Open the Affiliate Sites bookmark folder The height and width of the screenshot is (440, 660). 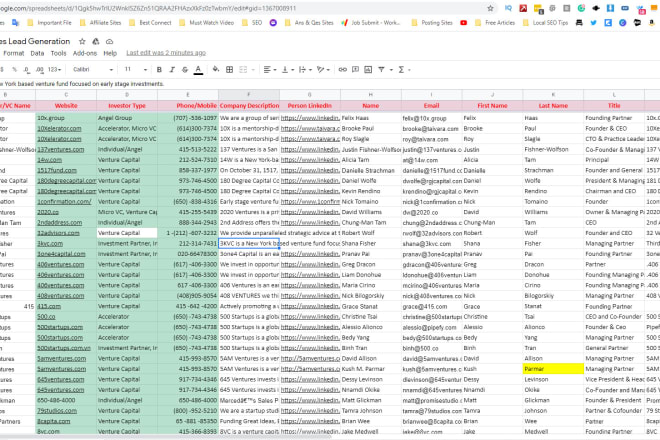point(101,23)
